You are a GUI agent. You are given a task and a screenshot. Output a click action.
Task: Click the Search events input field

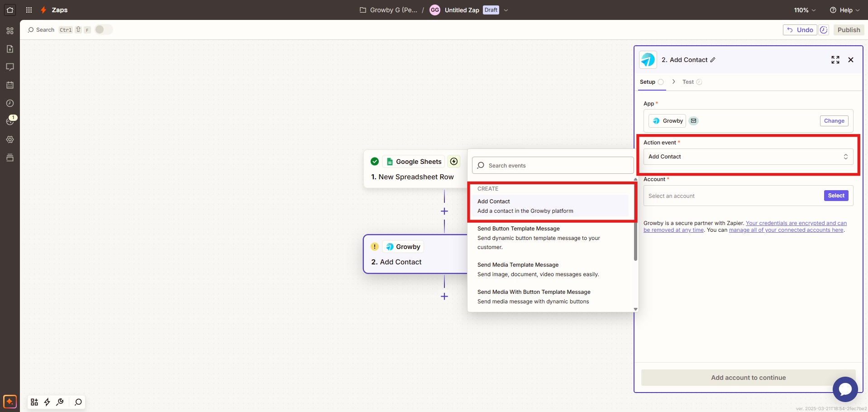coord(553,165)
